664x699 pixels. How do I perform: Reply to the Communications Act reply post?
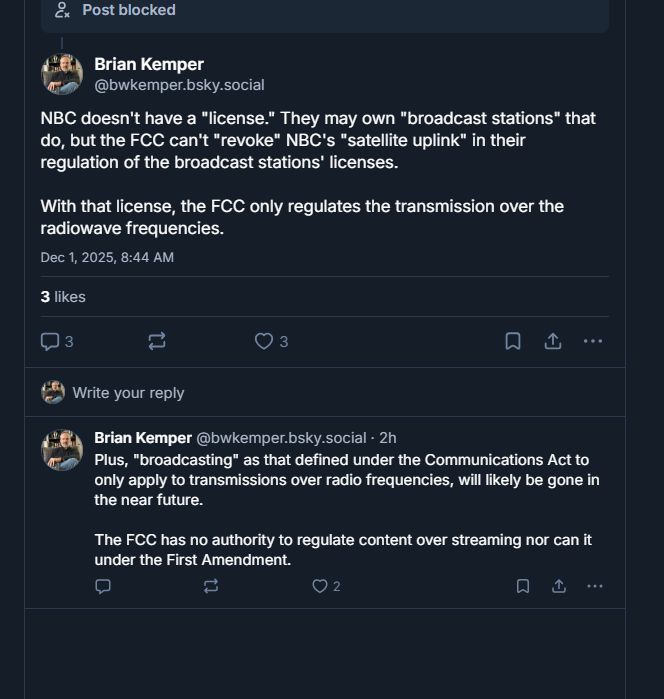(x=103, y=586)
